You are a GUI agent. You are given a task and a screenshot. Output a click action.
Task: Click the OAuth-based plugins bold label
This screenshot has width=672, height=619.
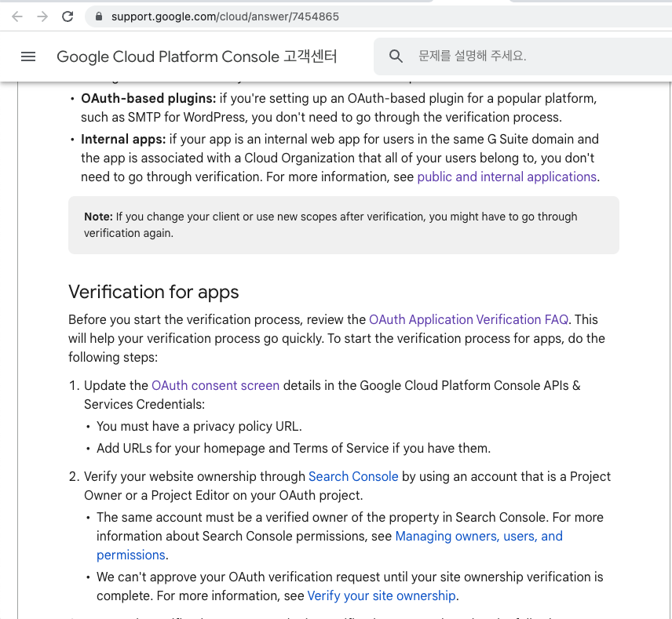point(148,99)
